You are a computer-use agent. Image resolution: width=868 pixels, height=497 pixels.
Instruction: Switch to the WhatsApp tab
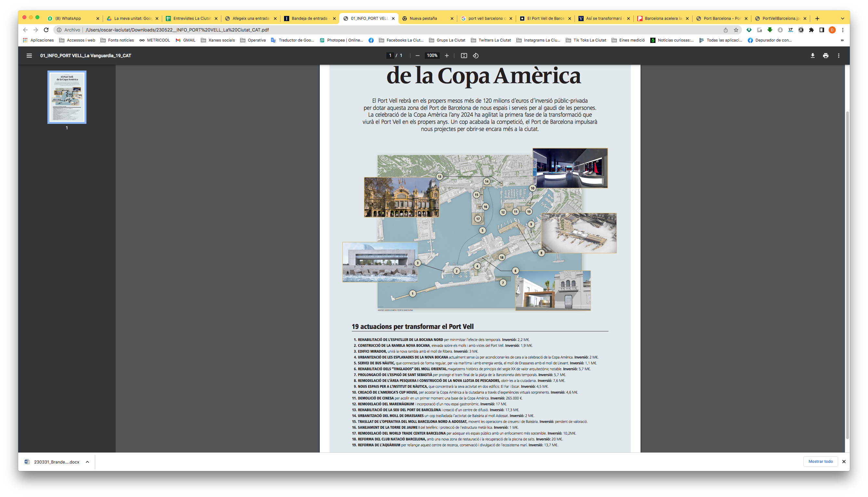[x=73, y=19]
